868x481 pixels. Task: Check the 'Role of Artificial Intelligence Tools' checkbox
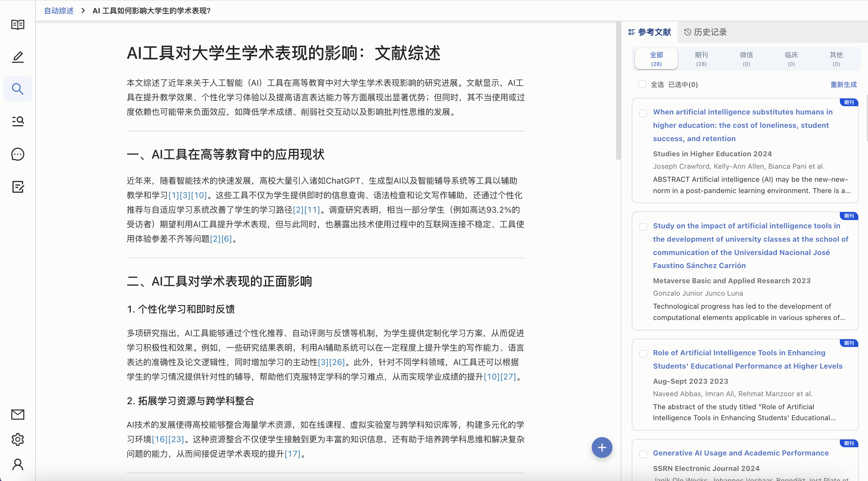(643, 353)
